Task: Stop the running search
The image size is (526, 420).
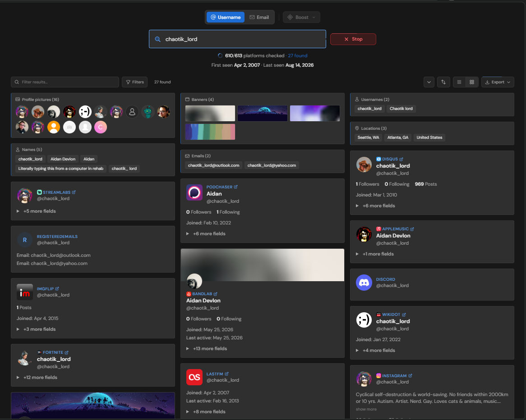Action: coord(353,39)
